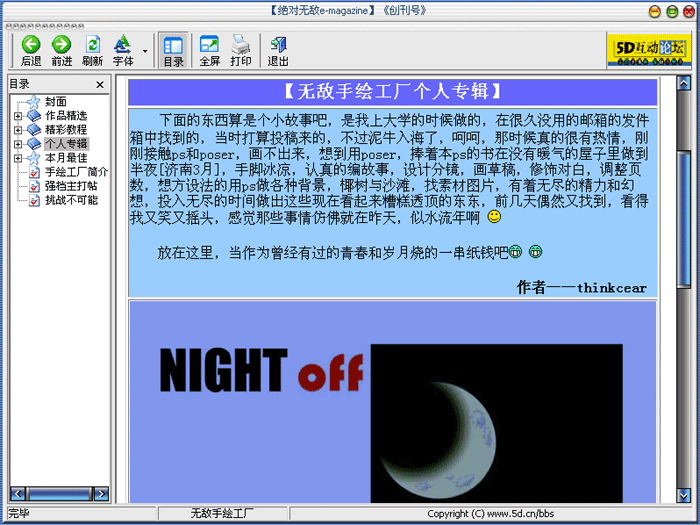Image resolution: width=700 pixels, height=525 pixels.
Task: Click the 后退 back arrow icon
Action: 31,45
